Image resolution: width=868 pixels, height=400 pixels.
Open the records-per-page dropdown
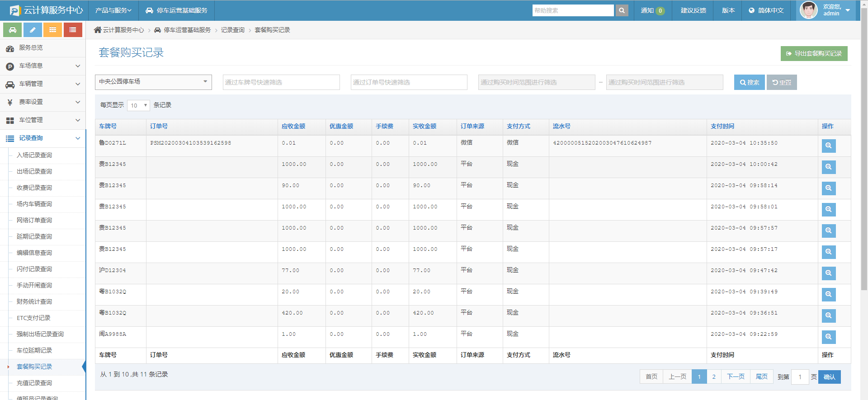coord(138,105)
